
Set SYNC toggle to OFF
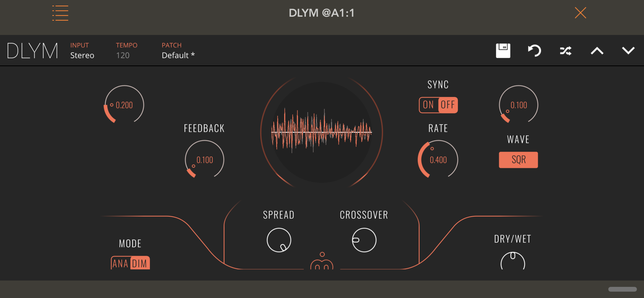448,105
